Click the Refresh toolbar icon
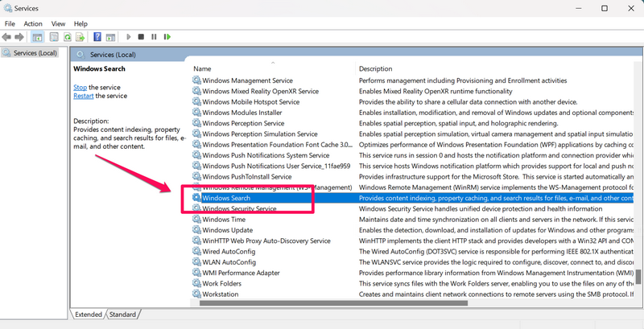Image resolution: width=644 pixels, height=329 pixels. [67, 37]
